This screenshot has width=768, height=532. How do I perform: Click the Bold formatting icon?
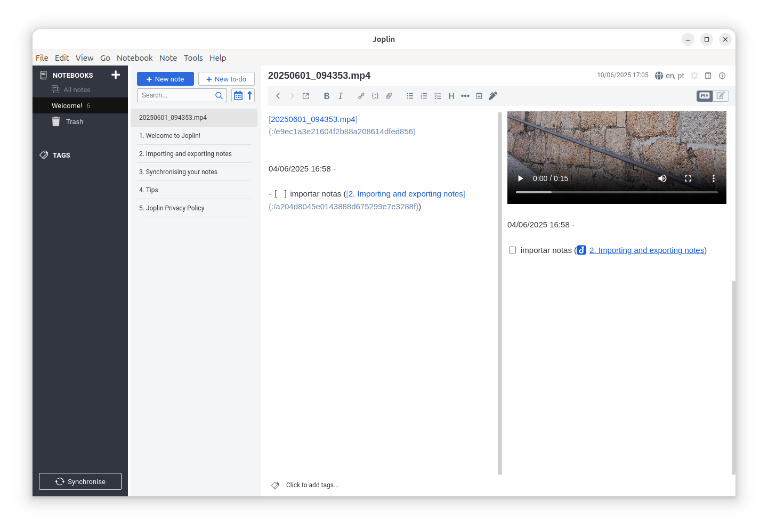click(327, 96)
